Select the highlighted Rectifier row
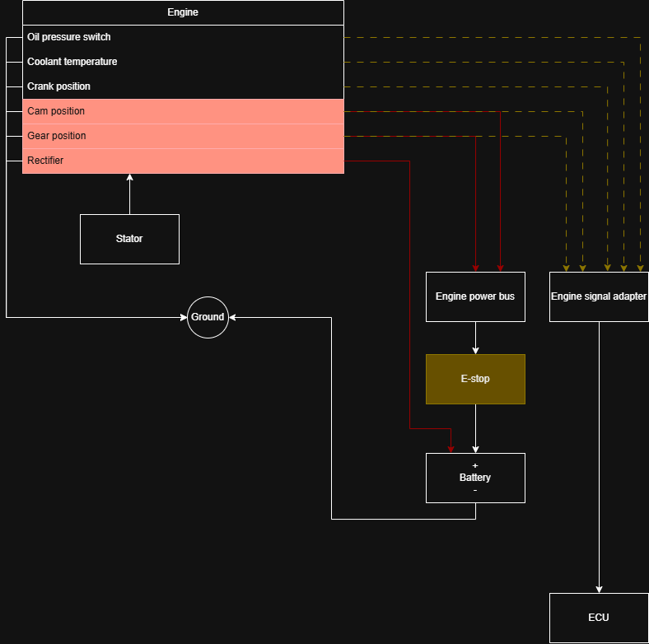Viewport: 649px width, 644px height. pos(183,161)
